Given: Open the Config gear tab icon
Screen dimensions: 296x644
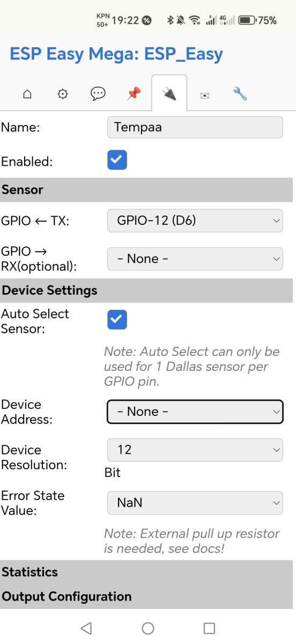Looking at the screenshot, I should tap(63, 94).
